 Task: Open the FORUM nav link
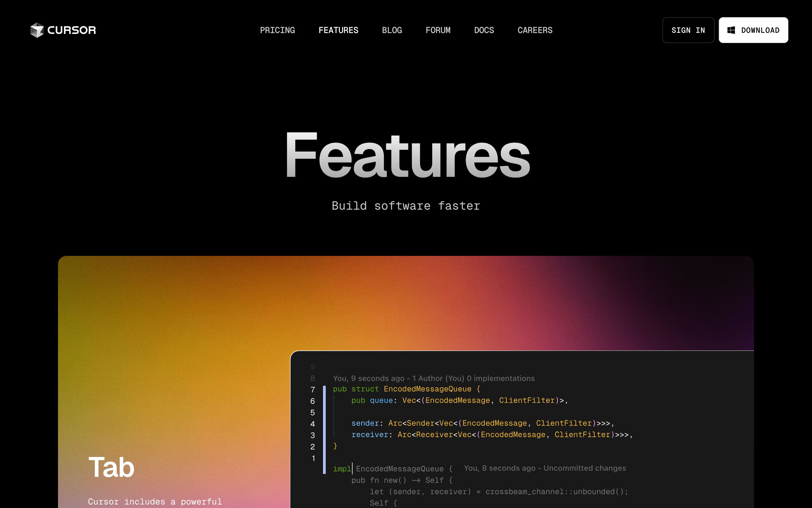tap(438, 30)
